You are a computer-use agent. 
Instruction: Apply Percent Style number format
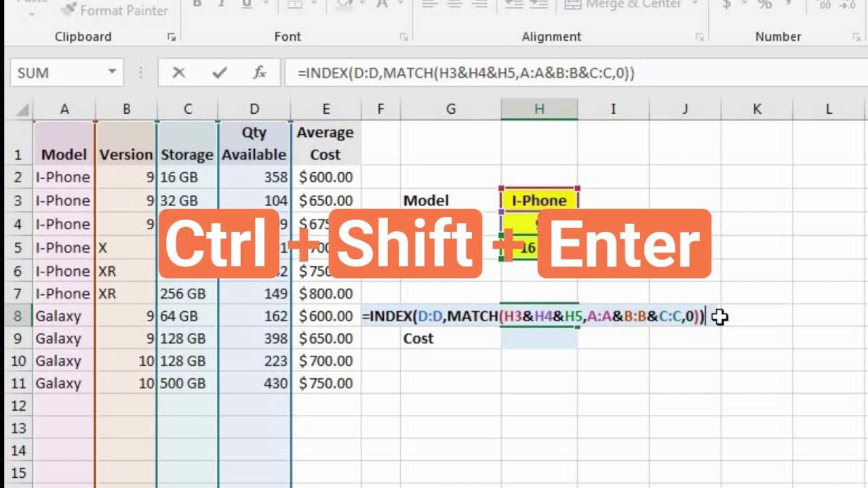pos(766,5)
